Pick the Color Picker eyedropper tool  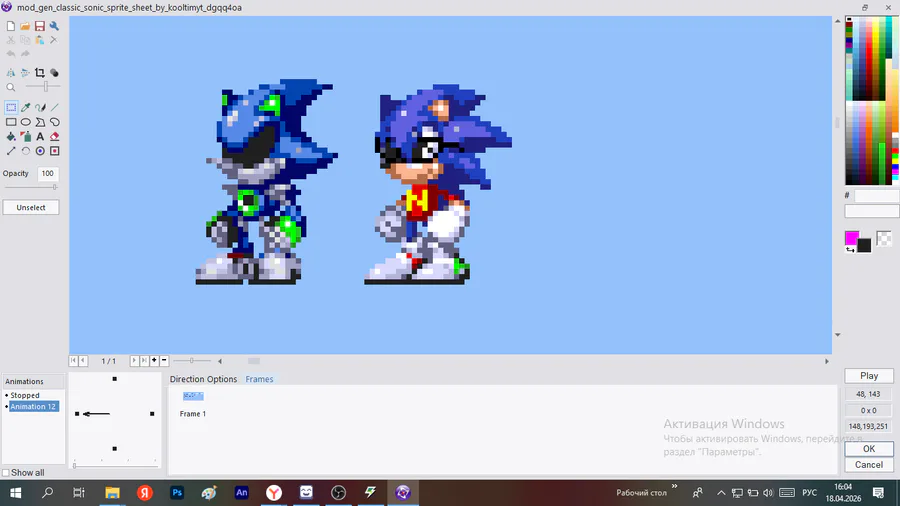click(26, 107)
